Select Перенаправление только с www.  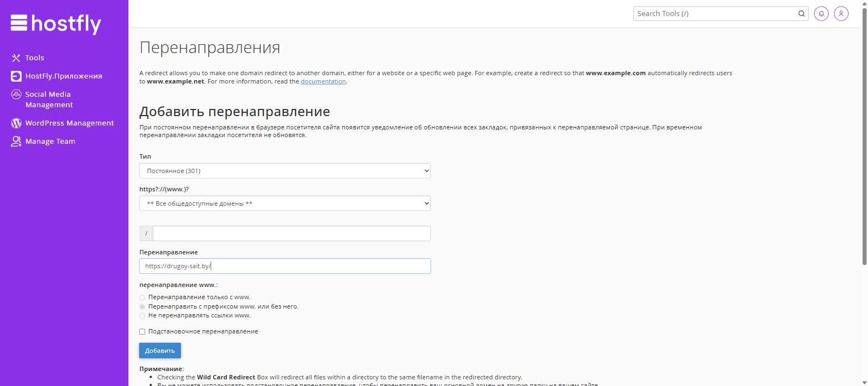pos(142,298)
